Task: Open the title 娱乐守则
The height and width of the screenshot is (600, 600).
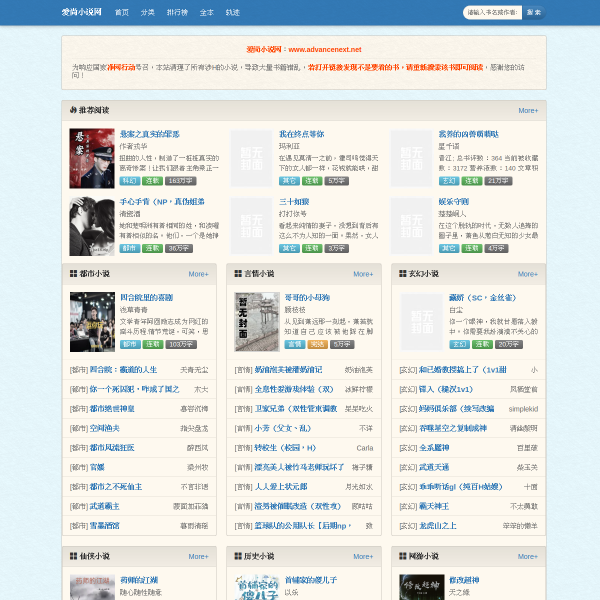Action: tap(453, 202)
